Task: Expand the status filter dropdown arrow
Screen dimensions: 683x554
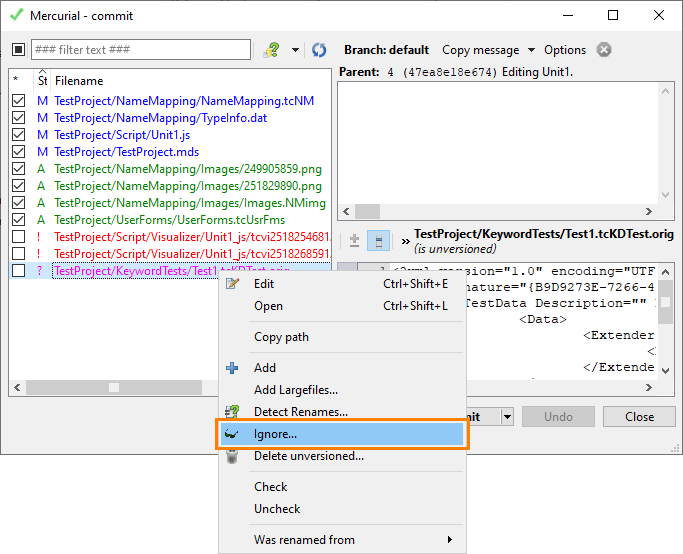Action: tap(295, 50)
